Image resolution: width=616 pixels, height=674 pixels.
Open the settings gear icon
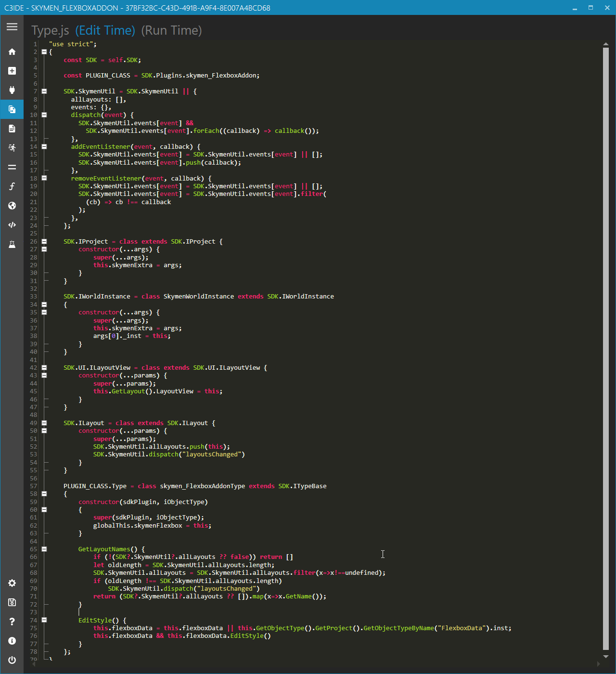click(x=12, y=583)
